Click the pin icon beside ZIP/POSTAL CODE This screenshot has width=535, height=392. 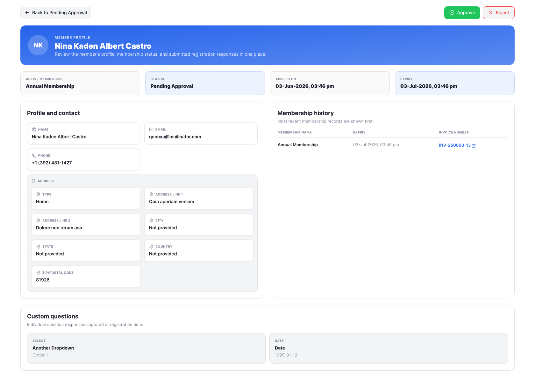(x=38, y=273)
